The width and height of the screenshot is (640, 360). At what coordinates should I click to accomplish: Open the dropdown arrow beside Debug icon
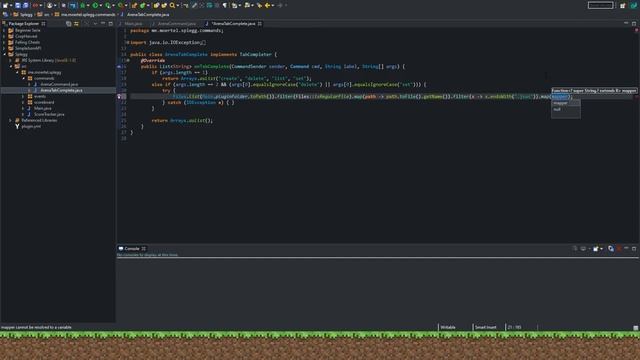tap(88, 5)
